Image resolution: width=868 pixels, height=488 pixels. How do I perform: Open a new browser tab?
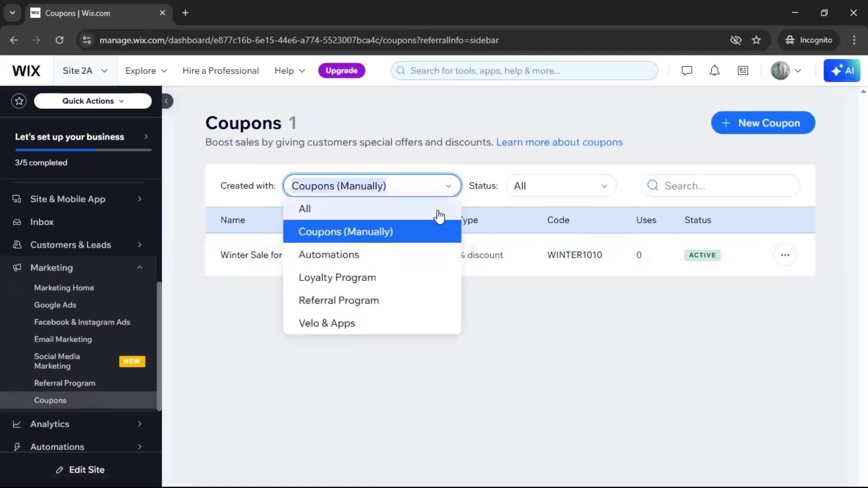pyautogui.click(x=185, y=13)
